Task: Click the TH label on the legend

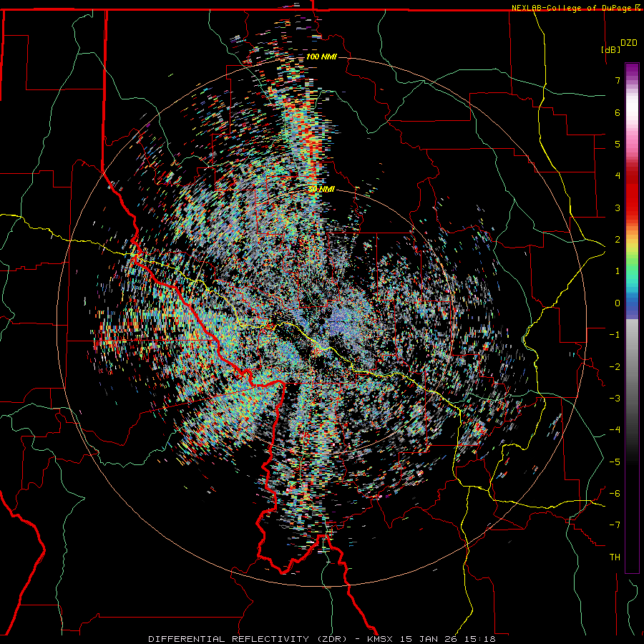Action: (615, 557)
